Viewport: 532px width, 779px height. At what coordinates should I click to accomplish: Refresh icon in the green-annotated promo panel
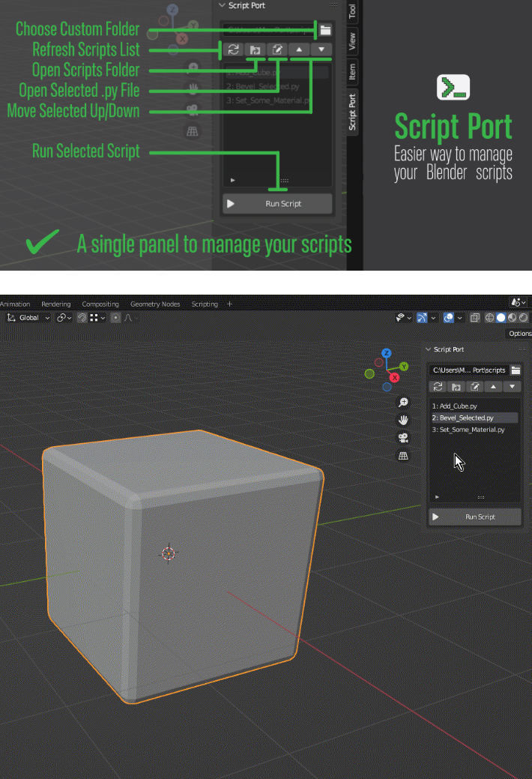click(234, 49)
